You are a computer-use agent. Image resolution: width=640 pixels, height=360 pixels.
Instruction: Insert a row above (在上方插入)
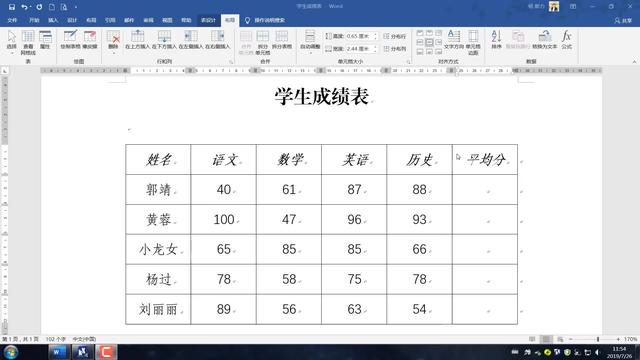[x=138, y=40]
